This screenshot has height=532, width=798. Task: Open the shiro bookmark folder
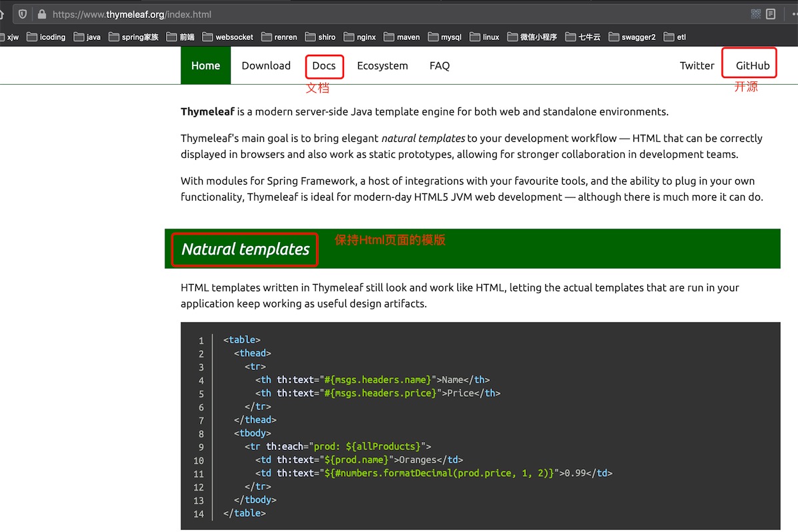pyautogui.click(x=320, y=37)
